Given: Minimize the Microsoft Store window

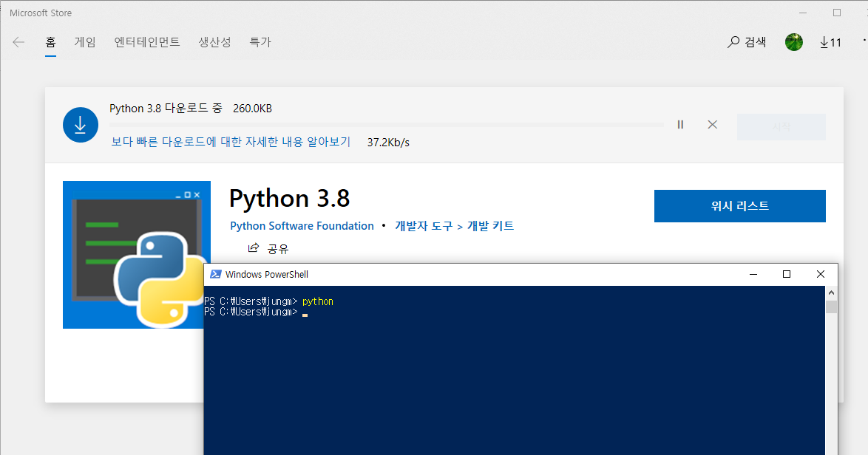Looking at the screenshot, I should tap(803, 13).
